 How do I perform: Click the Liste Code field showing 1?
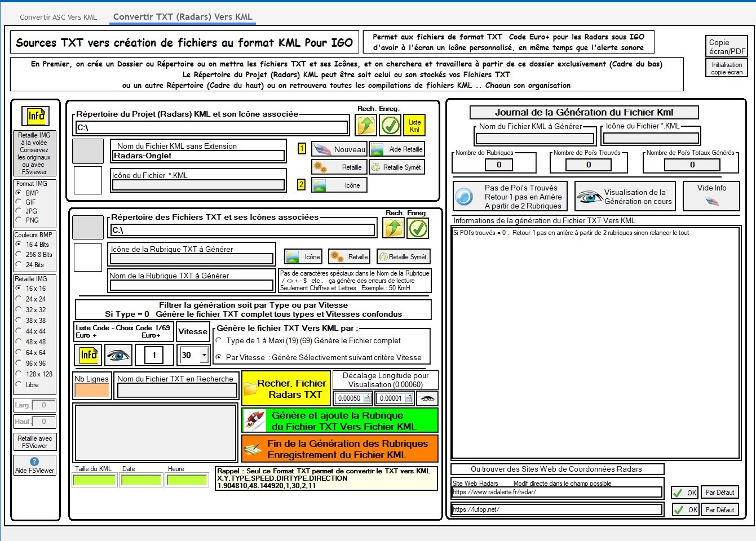click(x=154, y=355)
